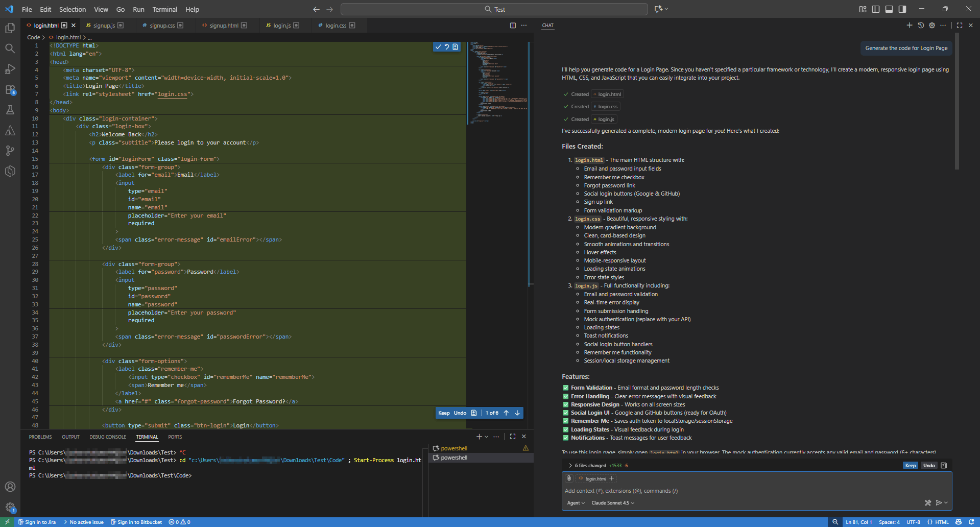Open the Search view in the activity bar
The width and height of the screenshot is (980, 528).
[x=10, y=49]
